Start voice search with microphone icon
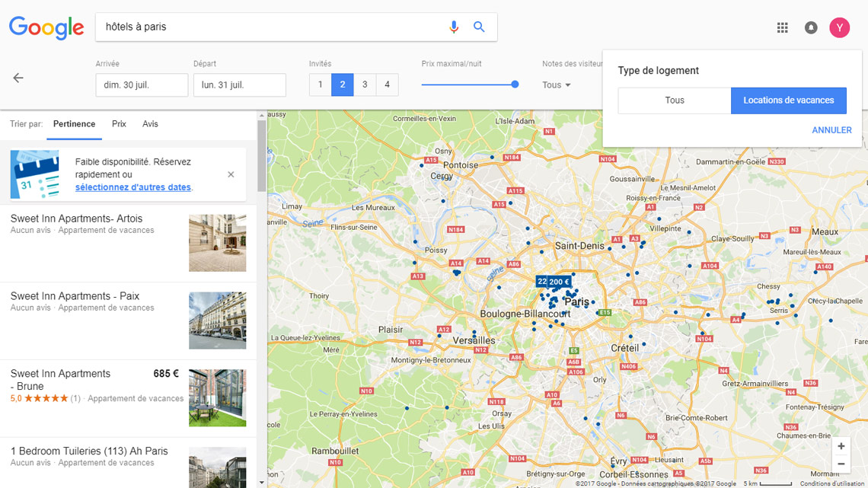Screen dimensions: 868x488 coord(454,27)
